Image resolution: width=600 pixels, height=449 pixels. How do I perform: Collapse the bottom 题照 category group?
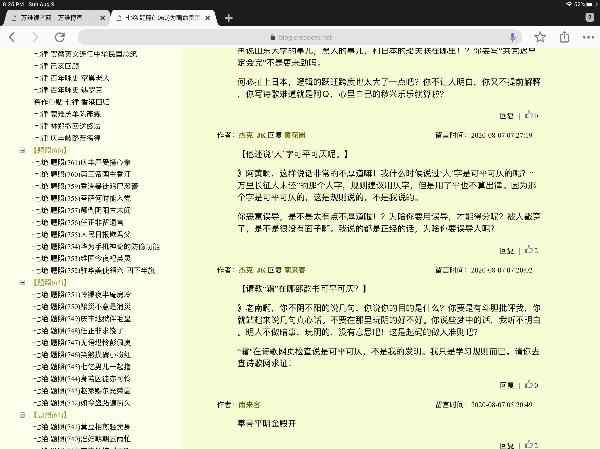point(22,415)
